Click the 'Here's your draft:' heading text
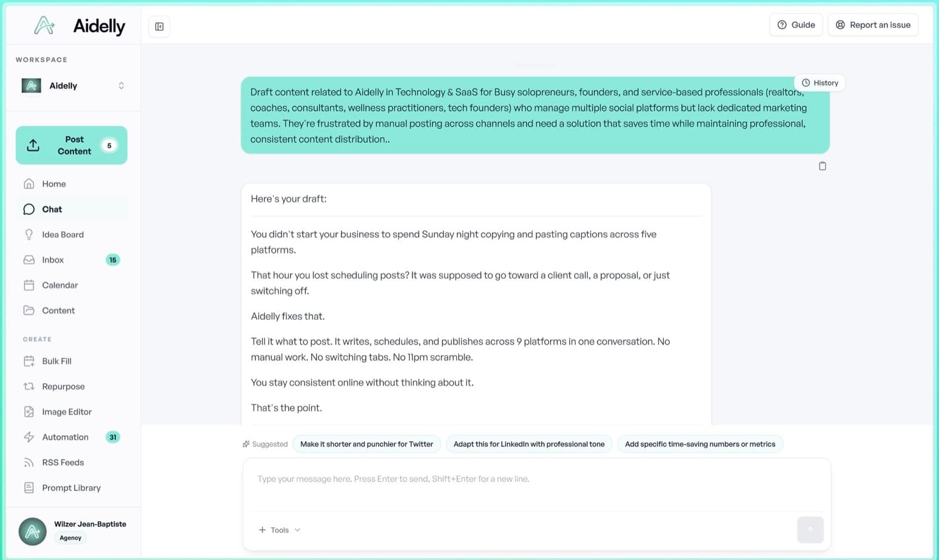The height and width of the screenshot is (560, 939). click(x=289, y=199)
